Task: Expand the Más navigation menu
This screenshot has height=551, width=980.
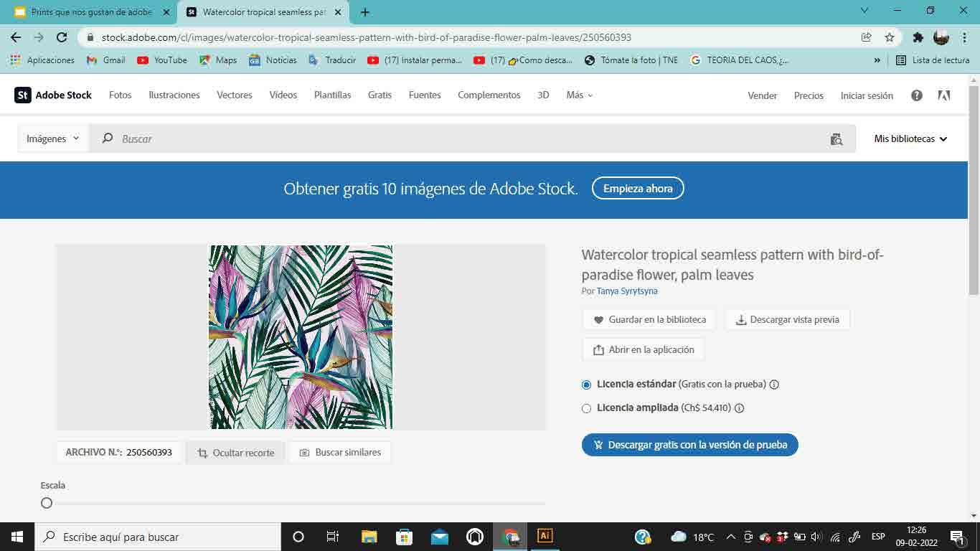Action: point(580,95)
